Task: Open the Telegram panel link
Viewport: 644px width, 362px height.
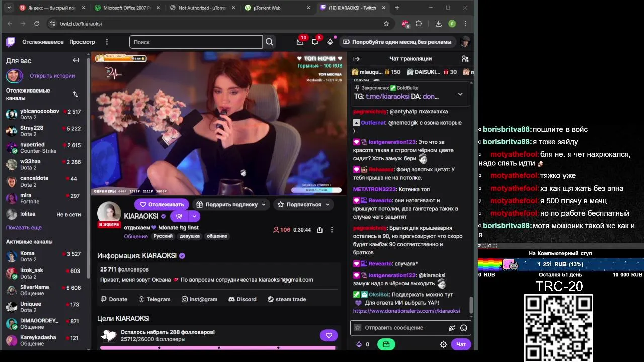Action: pos(154,299)
